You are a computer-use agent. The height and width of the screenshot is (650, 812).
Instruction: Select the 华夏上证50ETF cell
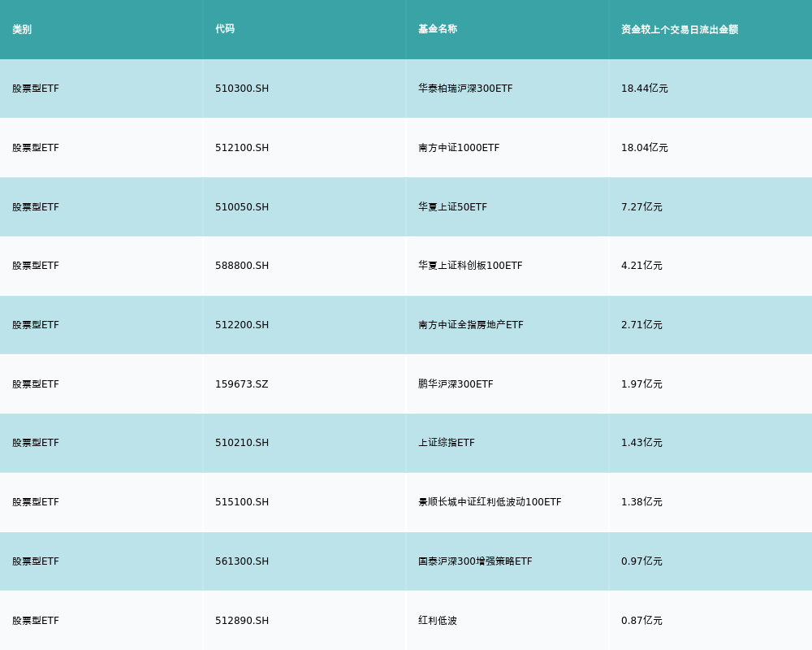point(452,207)
